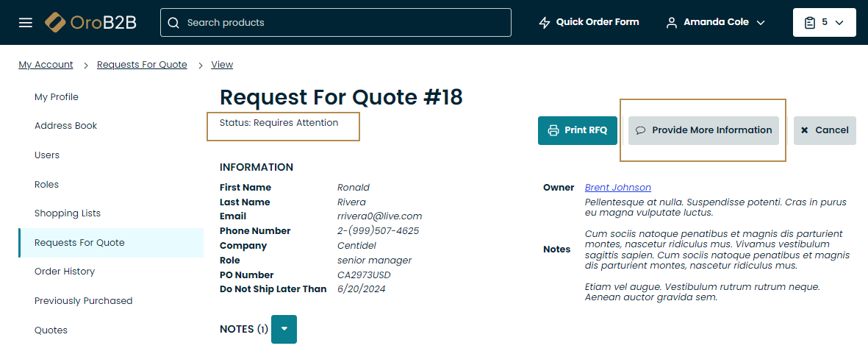Open the Brent Johnson owner link

point(618,187)
